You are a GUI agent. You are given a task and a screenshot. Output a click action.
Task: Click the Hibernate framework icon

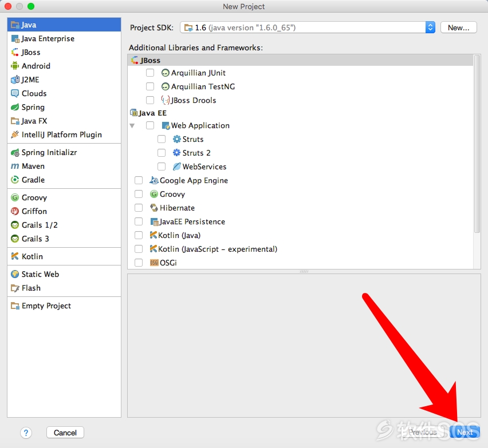pyautogui.click(x=154, y=208)
